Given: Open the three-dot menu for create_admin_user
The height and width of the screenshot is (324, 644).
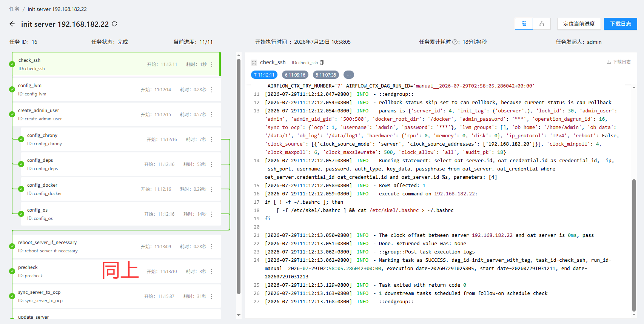Looking at the screenshot, I should [x=211, y=115].
